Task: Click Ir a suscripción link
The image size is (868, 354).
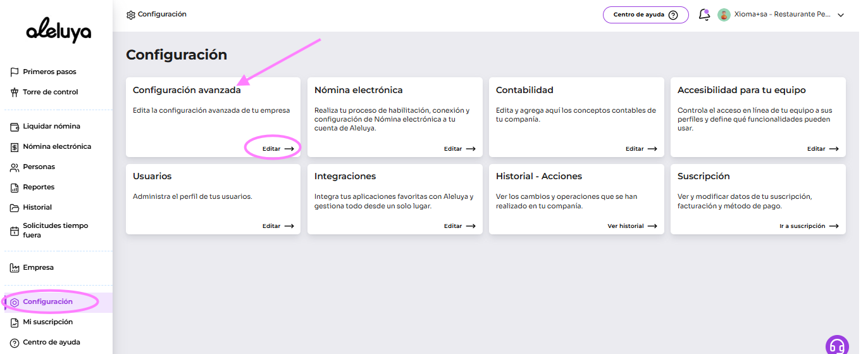Action: (809, 226)
